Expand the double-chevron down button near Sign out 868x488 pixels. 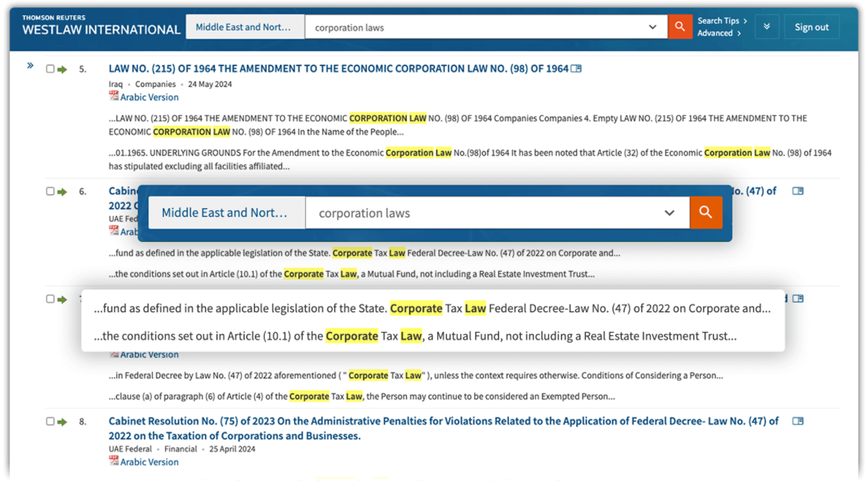[767, 27]
